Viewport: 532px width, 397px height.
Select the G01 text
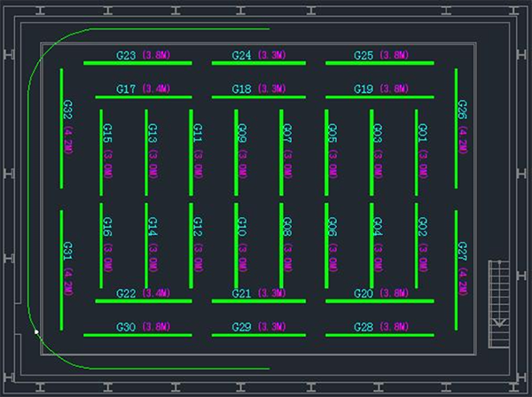click(422, 133)
